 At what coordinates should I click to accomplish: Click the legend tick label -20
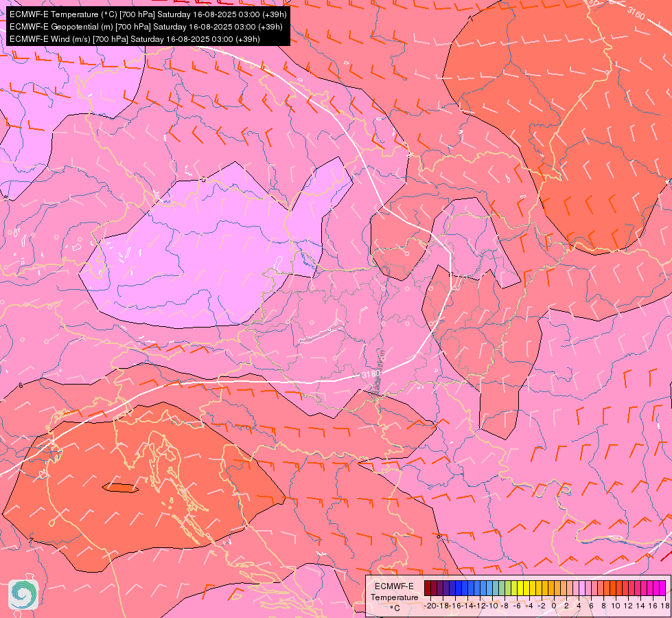[430, 606]
